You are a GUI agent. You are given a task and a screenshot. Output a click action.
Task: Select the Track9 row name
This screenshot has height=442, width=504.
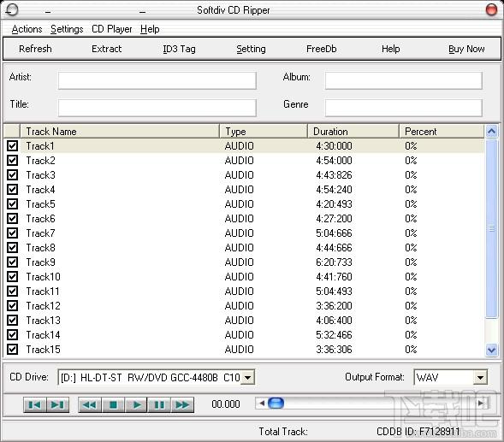(40, 262)
